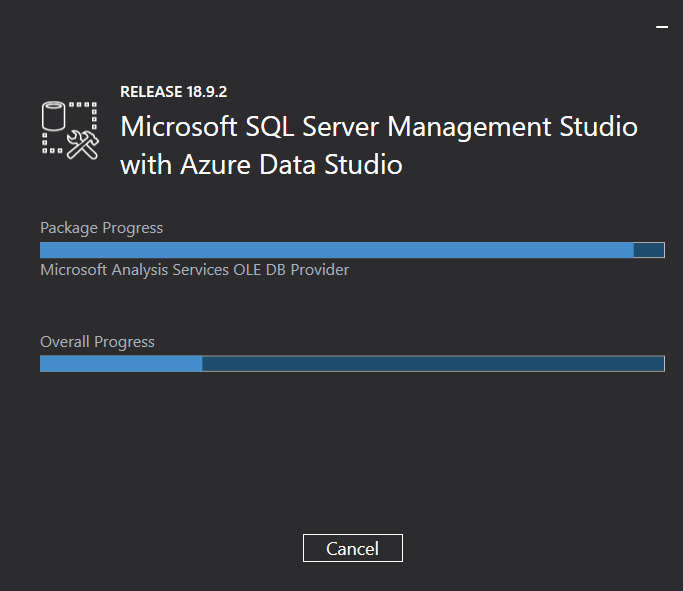This screenshot has height=591, width=683.
Task: Click the database cylinder in the logo
Action: click(x=54, y=116)
